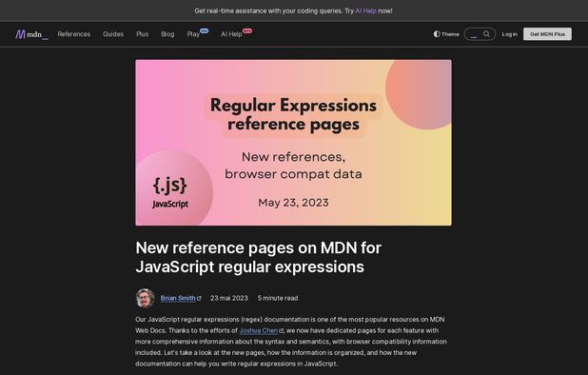Click the Regular Expressions hero image
The width and height of the screenshot is (588, 375).
(293, 143)
